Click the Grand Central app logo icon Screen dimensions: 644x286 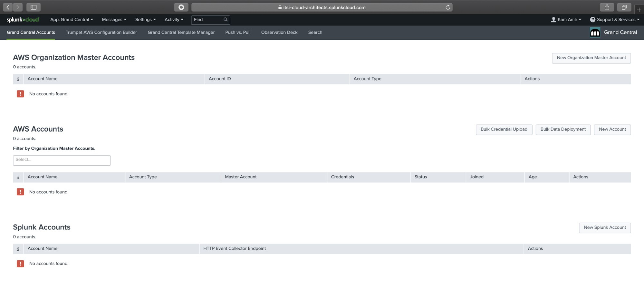(595, 32)
